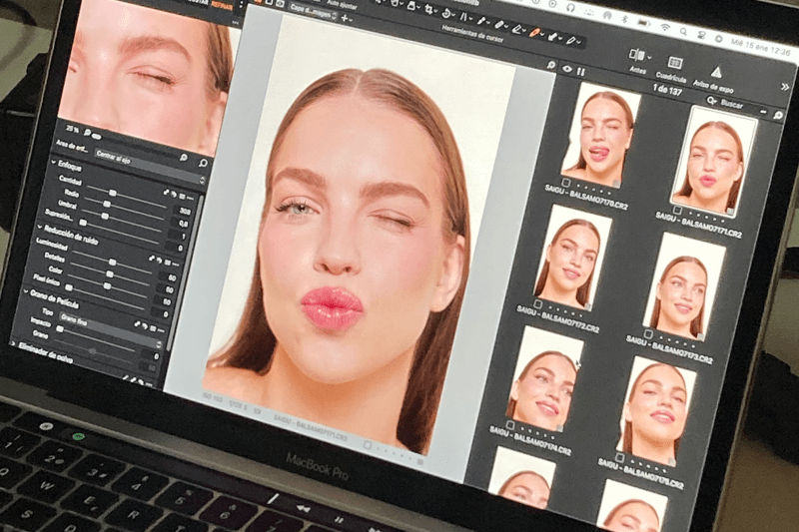The width and height of the screenshot is (799, 532).
Task: Click the battery status icon
Action: pos(644,23)
